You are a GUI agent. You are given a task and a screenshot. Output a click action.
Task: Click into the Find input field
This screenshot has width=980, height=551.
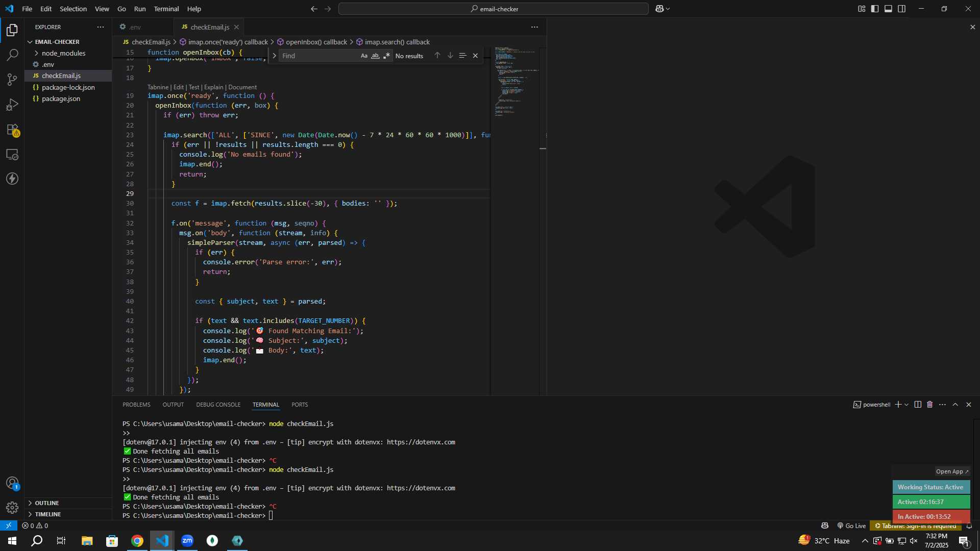pyautogui.click(x=319, y=56)
